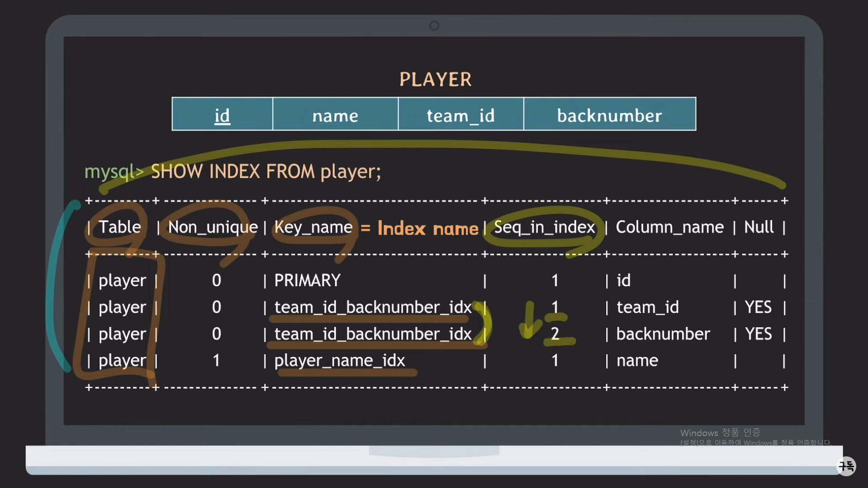Click the Non_unique column header
The height and width of the screenshot is (488, 868).
point(212,227)
